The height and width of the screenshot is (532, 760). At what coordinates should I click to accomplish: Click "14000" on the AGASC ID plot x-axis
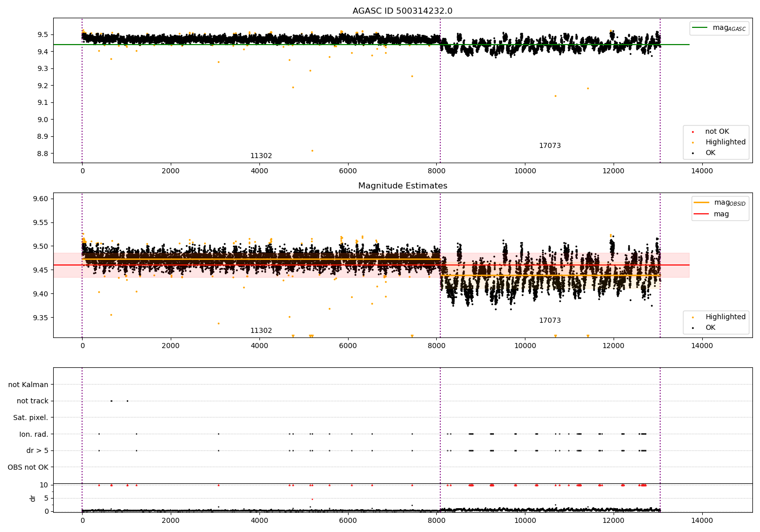(702, 171)
